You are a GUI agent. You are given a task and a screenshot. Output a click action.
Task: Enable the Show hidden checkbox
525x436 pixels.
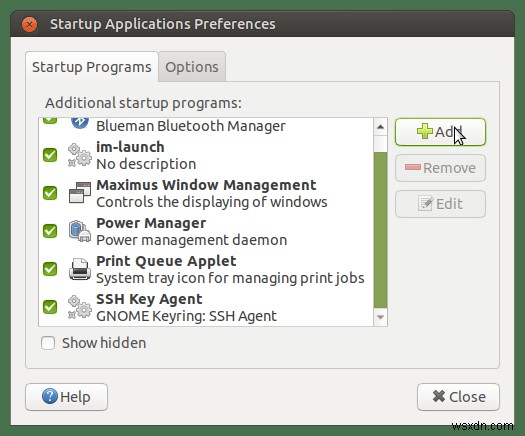coord(48,343)
